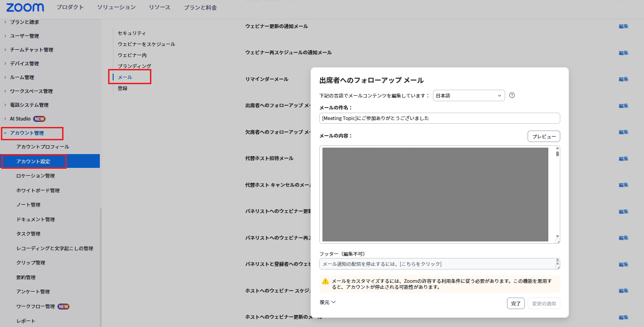Open the プランと料金 top menu
Viewport: 644px width, 327px height.
pyautogui.click(x=200, y=7)
